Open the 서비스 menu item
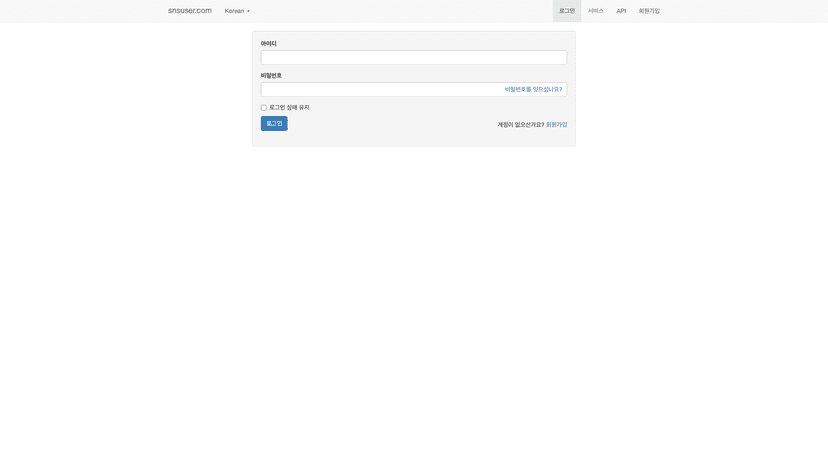This screenshot has width=828, height=466. click(595, 11)
